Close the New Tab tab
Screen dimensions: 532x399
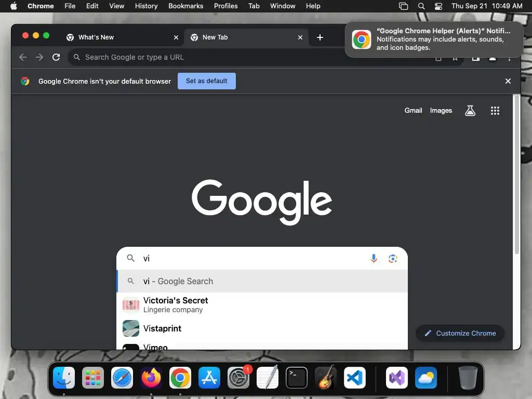click(300, 37)
